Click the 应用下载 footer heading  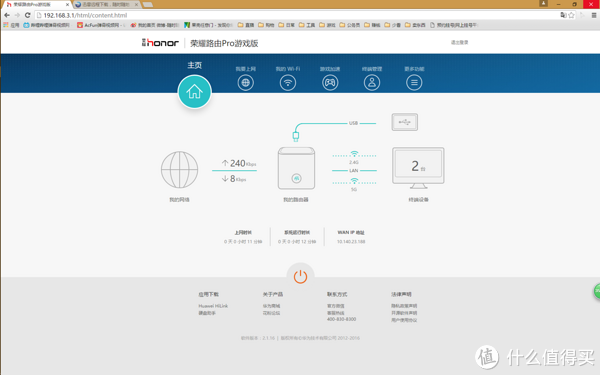[208, 294]
